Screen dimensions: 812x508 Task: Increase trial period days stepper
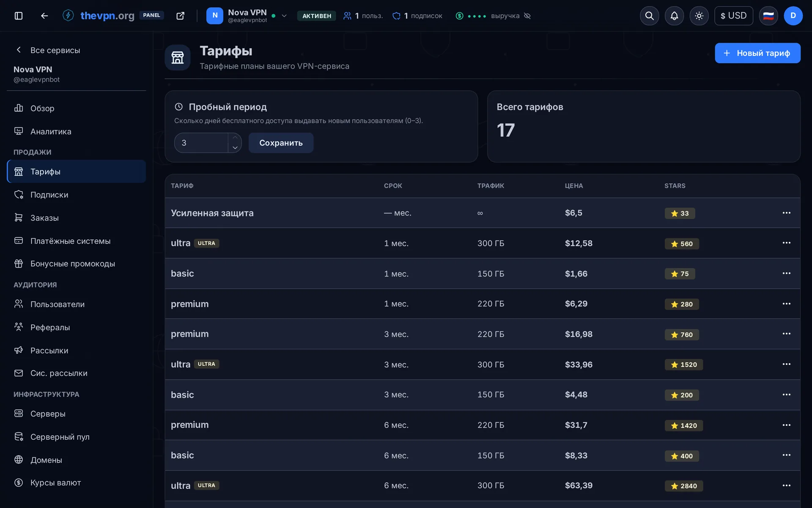(235, 138)
